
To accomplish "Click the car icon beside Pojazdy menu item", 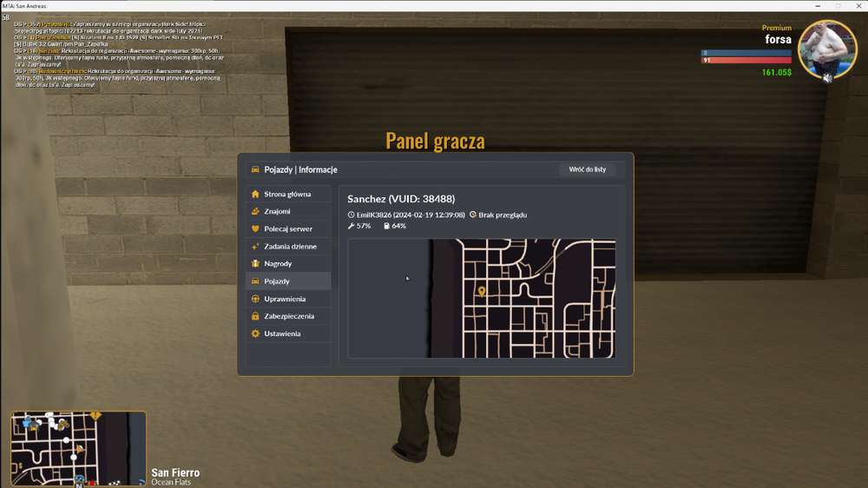I will point(255,280).
